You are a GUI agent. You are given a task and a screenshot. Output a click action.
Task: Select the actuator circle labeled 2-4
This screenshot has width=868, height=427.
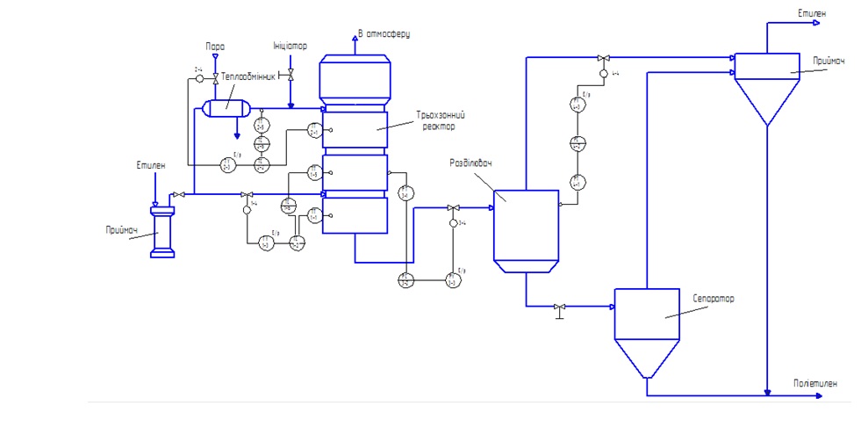pyautogui.click(x=199, y=79)
